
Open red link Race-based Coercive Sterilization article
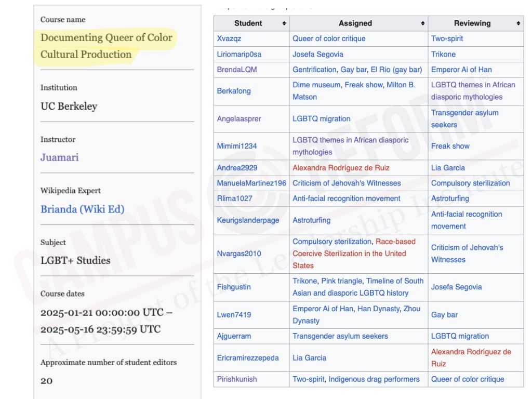[x=354, y=254]
